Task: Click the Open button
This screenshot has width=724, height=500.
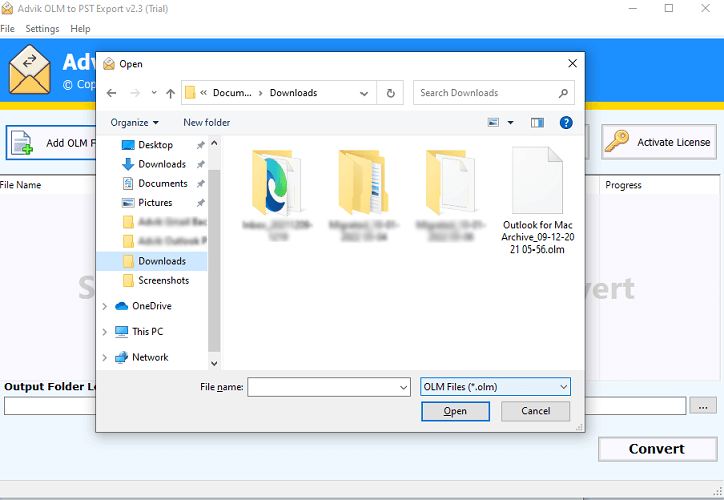Action: click(455, 411)
